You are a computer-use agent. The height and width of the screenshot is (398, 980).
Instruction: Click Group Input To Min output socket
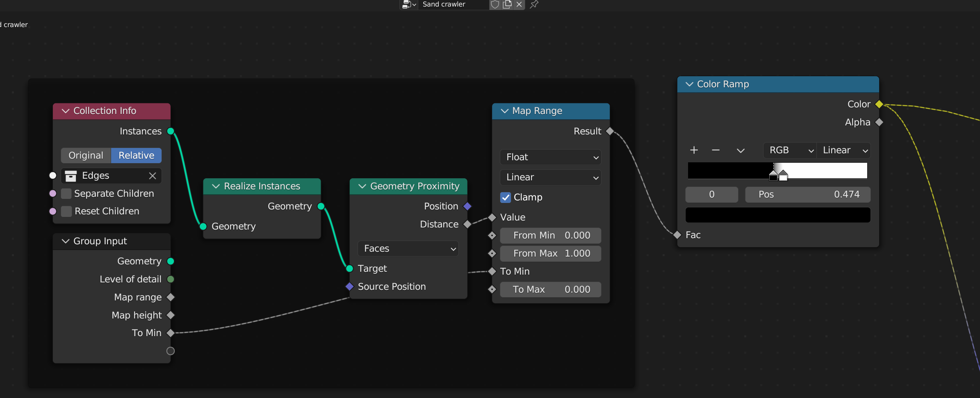pos(171,333)
